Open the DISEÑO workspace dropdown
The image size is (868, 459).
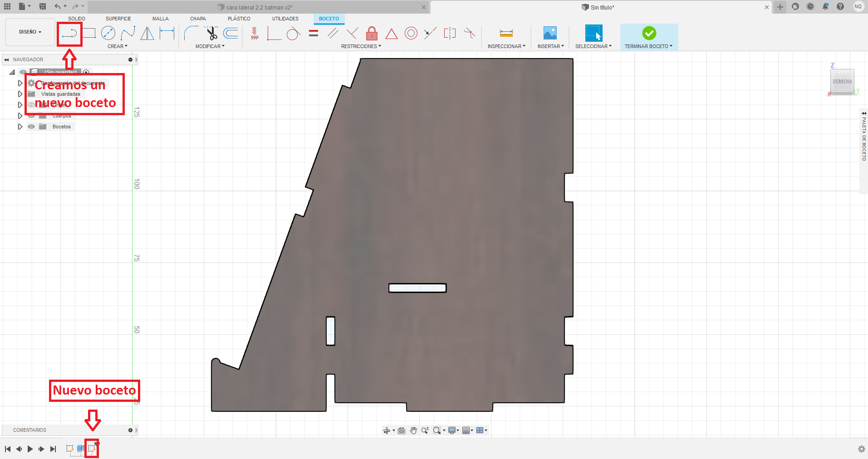click(30, 32)
